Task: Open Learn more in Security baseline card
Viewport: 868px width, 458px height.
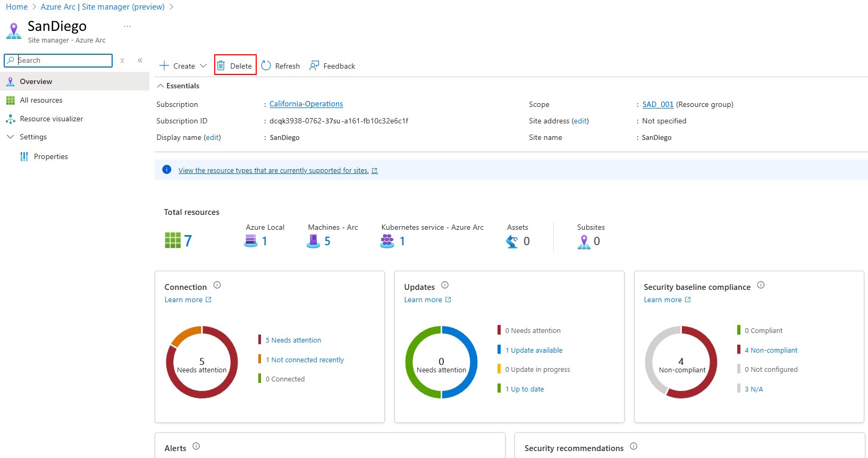Action: (x=667, y=299)
